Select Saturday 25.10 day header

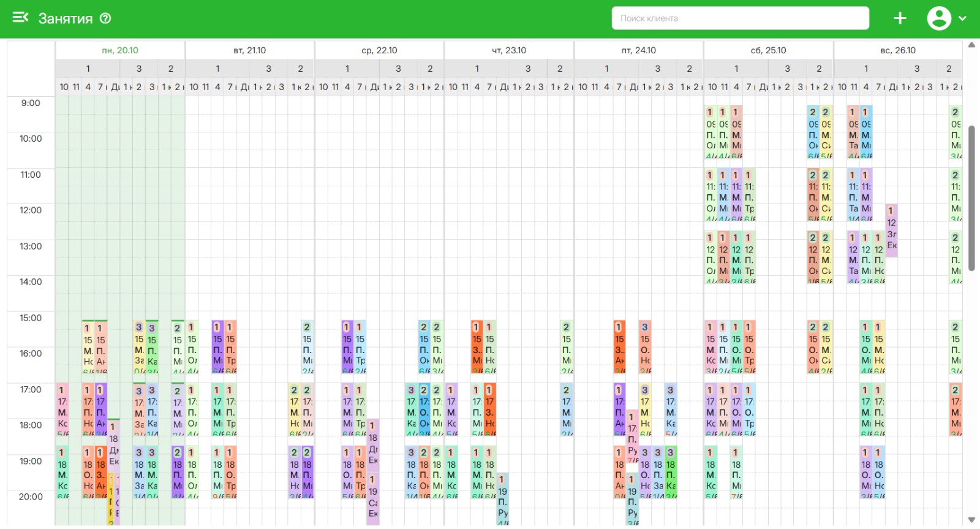(768, 50)
